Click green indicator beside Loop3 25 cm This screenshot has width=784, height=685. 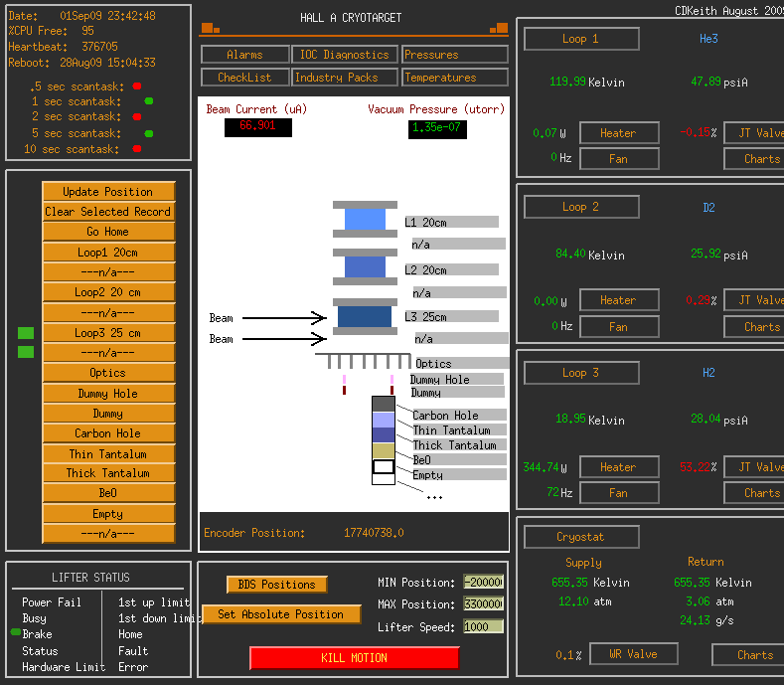click(26, 333)
